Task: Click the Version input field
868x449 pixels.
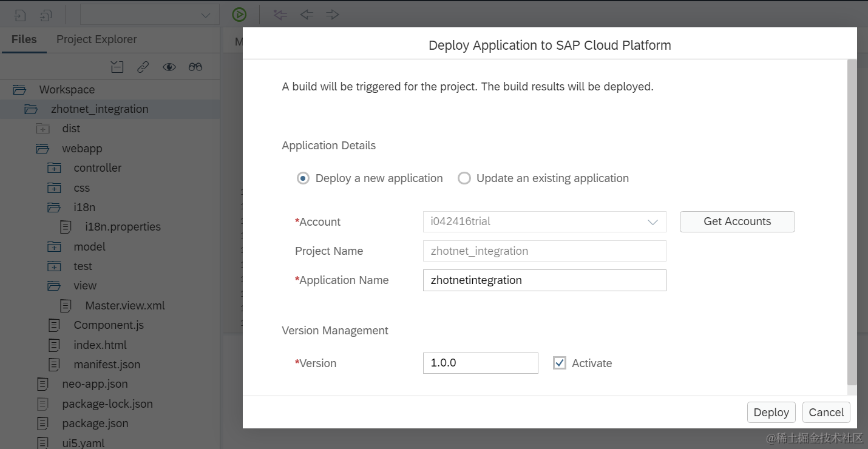Action: pyautogui.click(x=480, y=363)
